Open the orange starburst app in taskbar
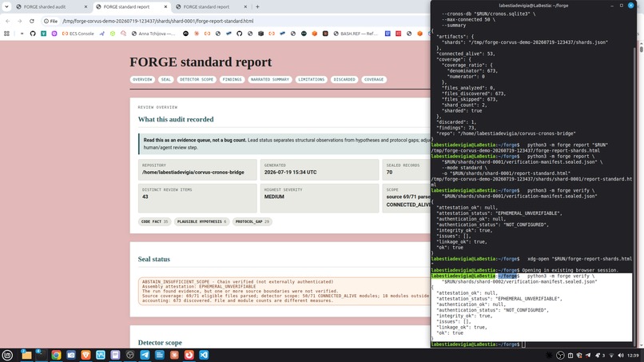The image size is (644, 362). (x=174, y=355)
